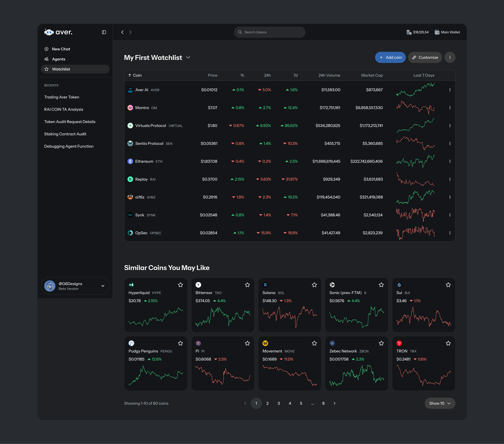Click the aver robot logo
The width and height of the screenshot is (504, 444).
(x=49, y=32)
